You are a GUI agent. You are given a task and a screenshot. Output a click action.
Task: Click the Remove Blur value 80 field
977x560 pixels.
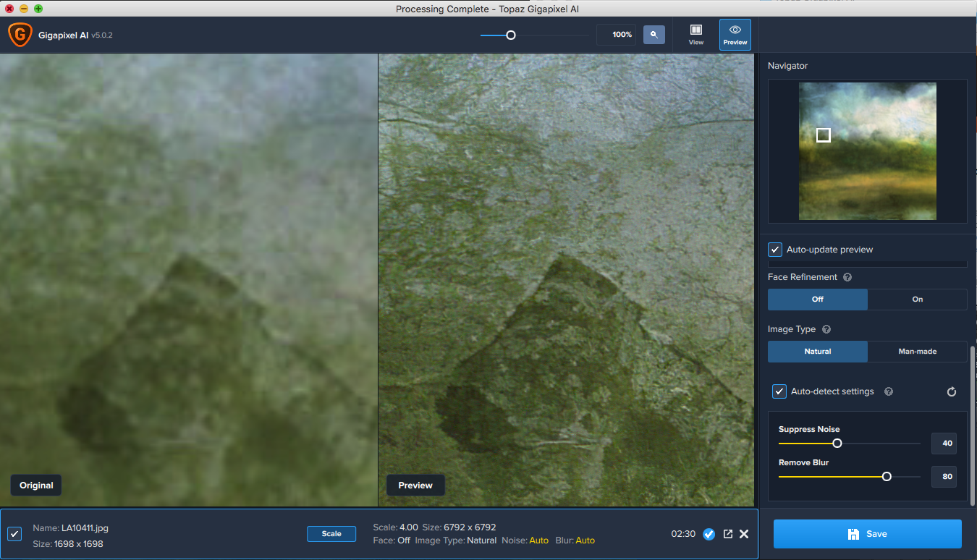(x=944, y=477)
